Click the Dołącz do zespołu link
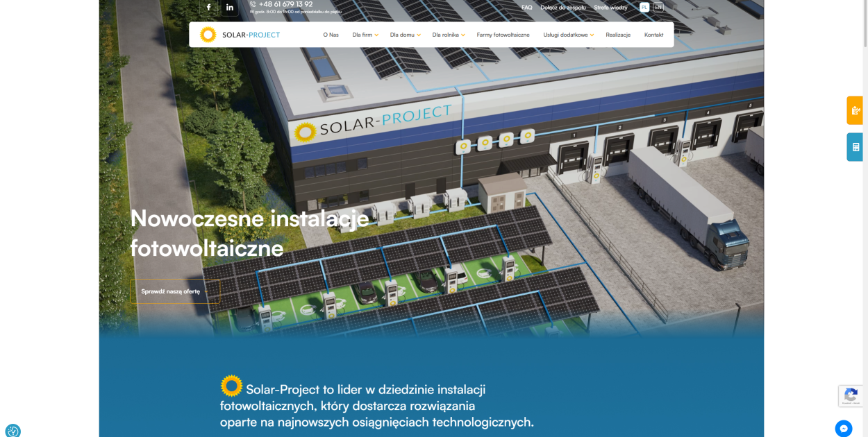 click(564, 7)
